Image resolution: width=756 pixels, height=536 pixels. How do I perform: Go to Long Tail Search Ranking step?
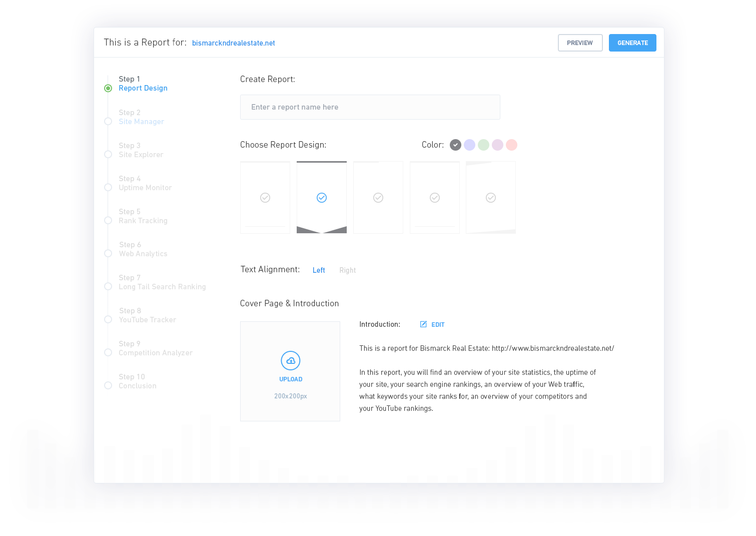point(162,287)
